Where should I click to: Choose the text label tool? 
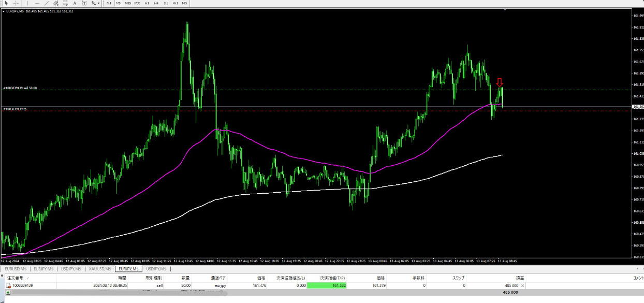tap(84, 3)
